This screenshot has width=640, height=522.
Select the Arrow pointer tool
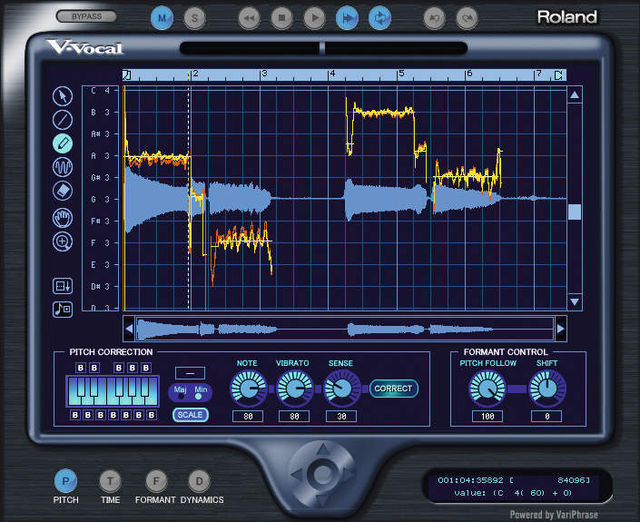pos(63,96)
